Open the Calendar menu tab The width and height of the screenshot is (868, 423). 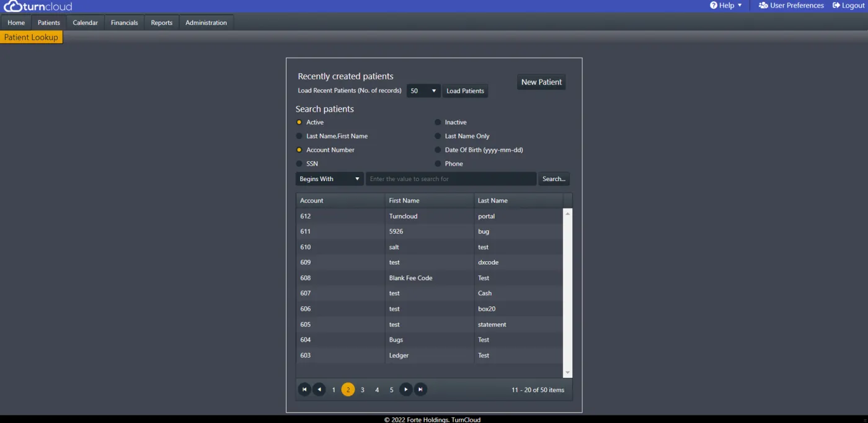[86, 23]
